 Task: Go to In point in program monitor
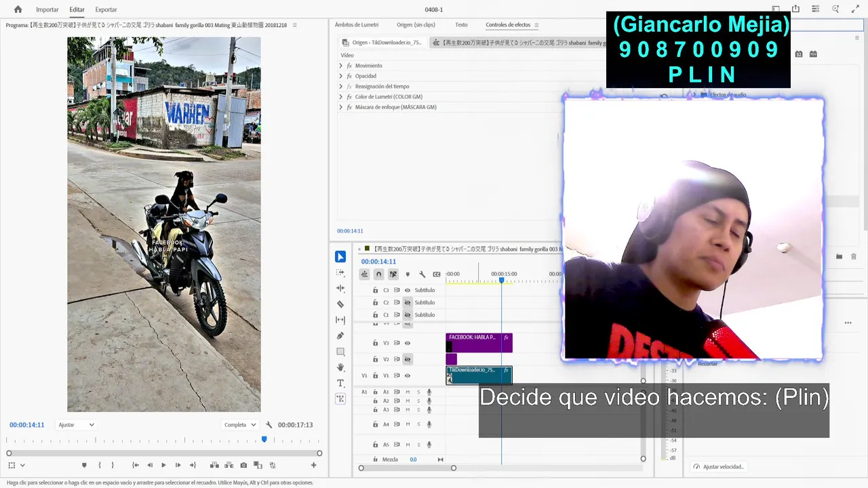click(x=135, y=466)
